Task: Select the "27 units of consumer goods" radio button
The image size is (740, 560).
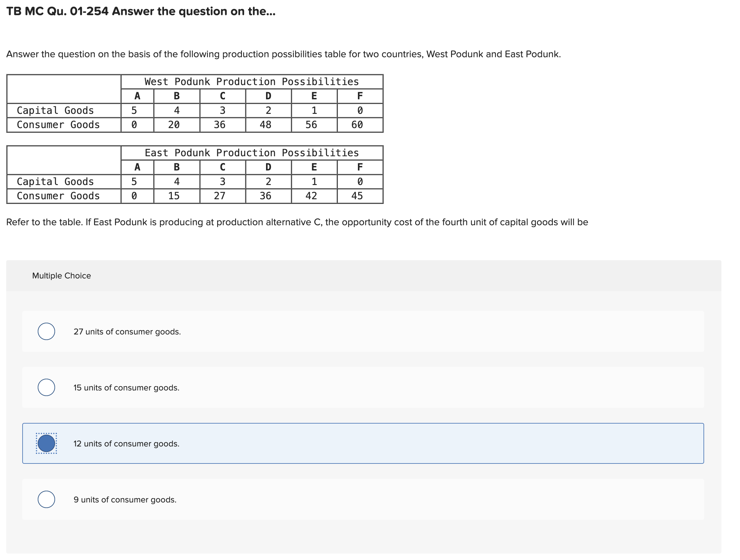Action: pos(46,332)
